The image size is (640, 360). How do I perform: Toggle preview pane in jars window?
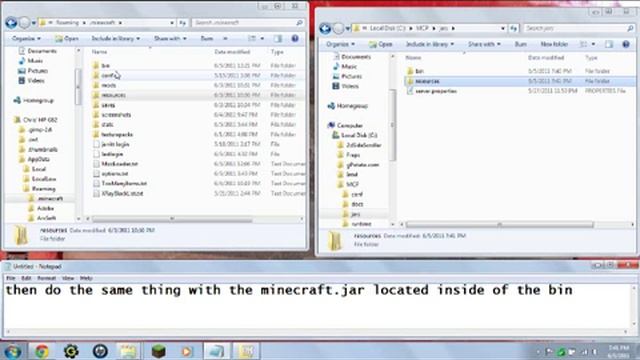pyautogui.click(x=609, y=44)
